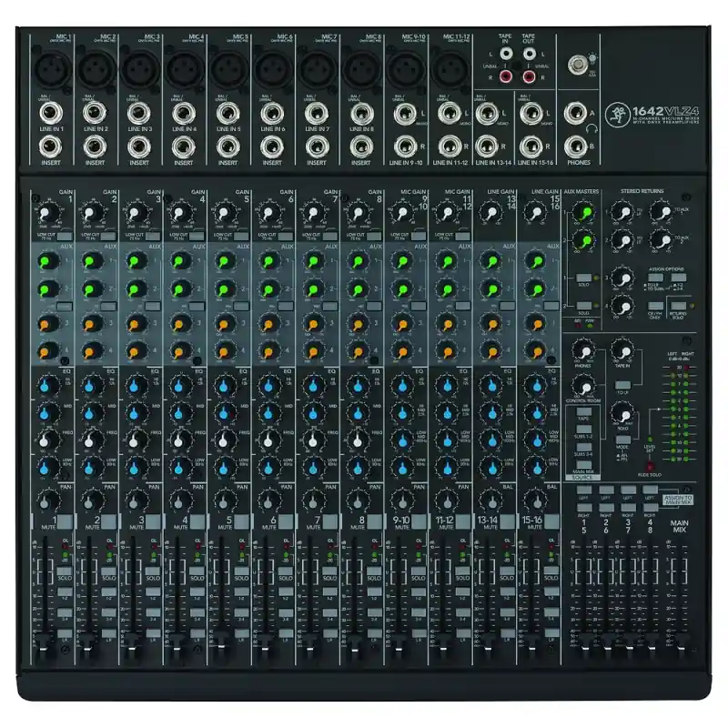728x728 pixels.
Task: Click the LINE IN 13-14 right jack
Action: coord(487,147)
